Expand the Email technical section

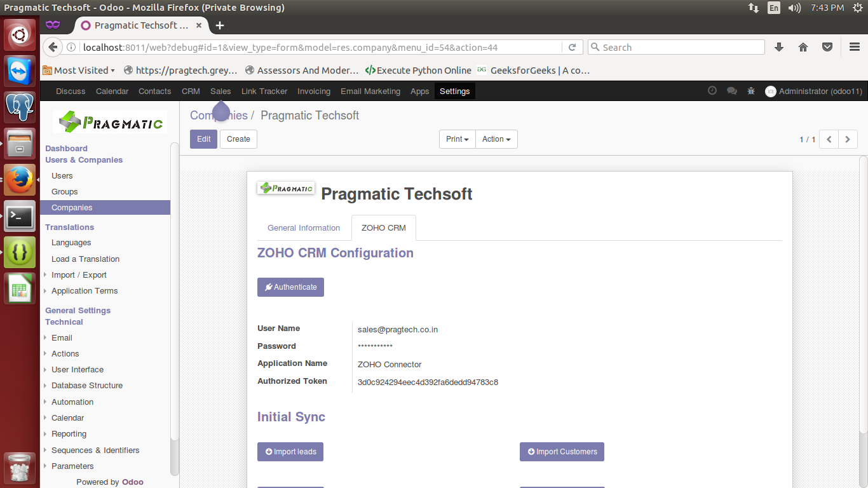point(62,337)
